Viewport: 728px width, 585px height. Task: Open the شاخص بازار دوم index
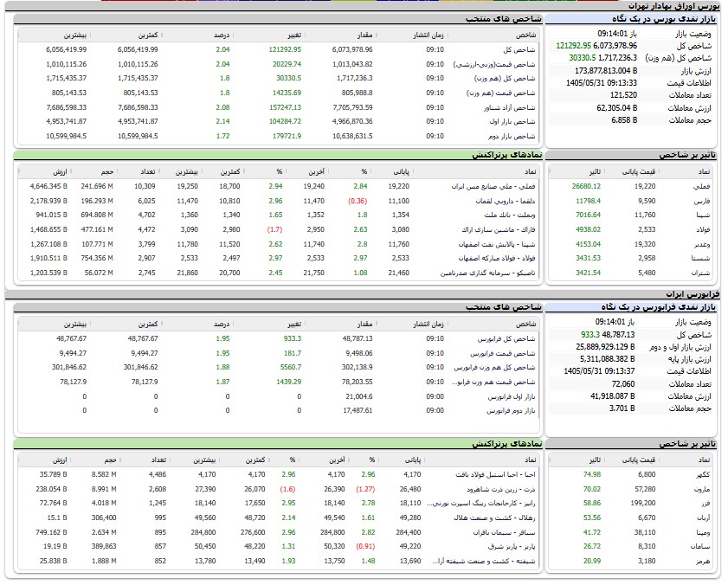512,137
